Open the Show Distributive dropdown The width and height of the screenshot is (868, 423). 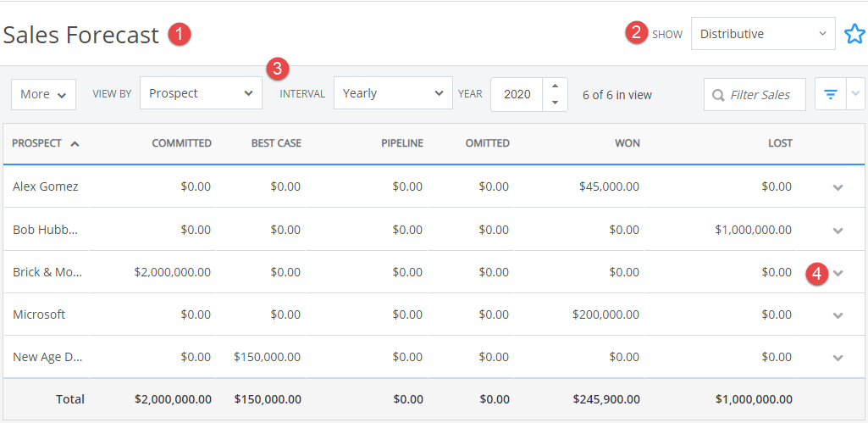click(763, 34)
